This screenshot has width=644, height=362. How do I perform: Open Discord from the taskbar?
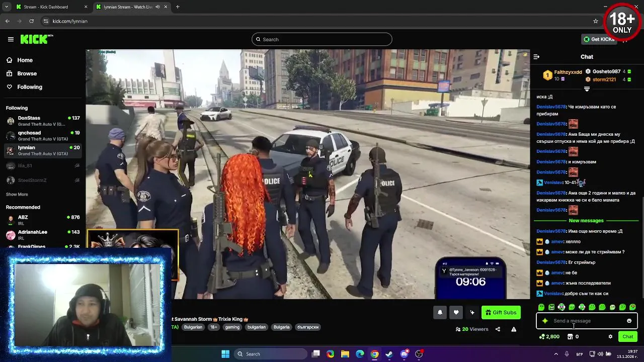coord(404,354)
